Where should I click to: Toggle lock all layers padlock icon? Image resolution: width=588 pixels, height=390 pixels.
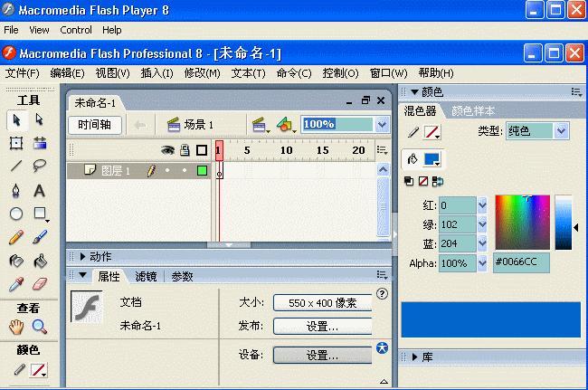tap(185, 150)
